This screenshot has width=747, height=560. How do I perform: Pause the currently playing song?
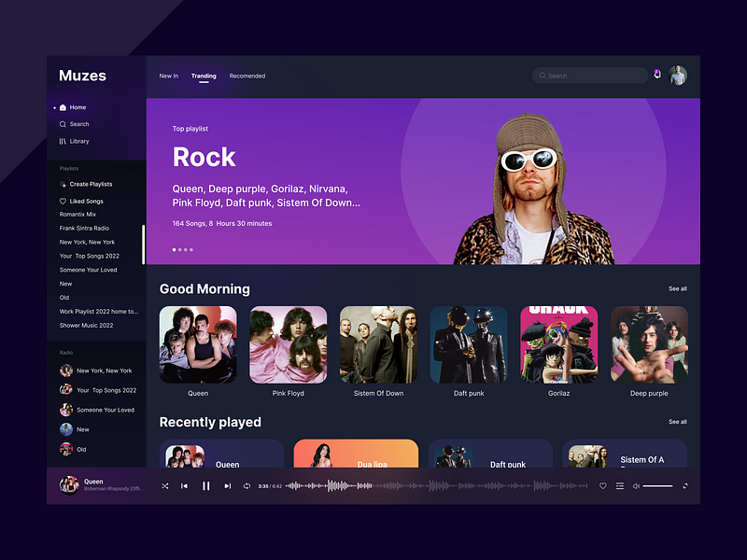pyautogui.click(x=205, y=485)
